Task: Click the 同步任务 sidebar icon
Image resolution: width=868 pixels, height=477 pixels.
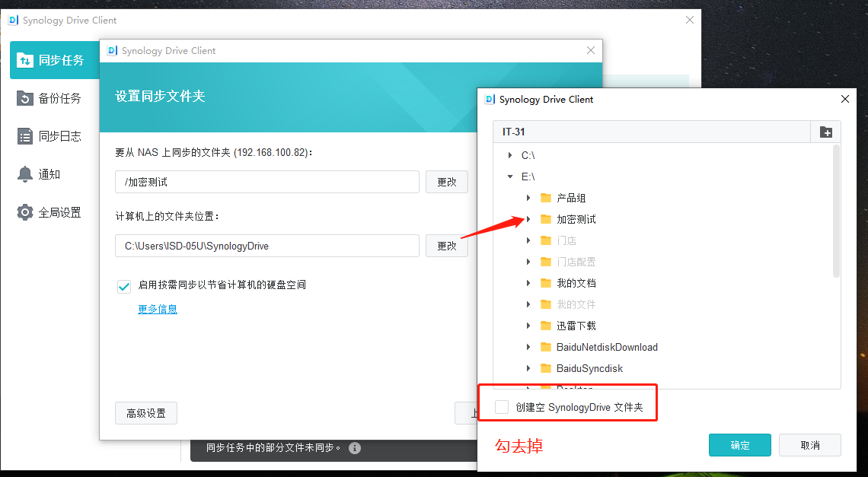Action: coord(24,60)
